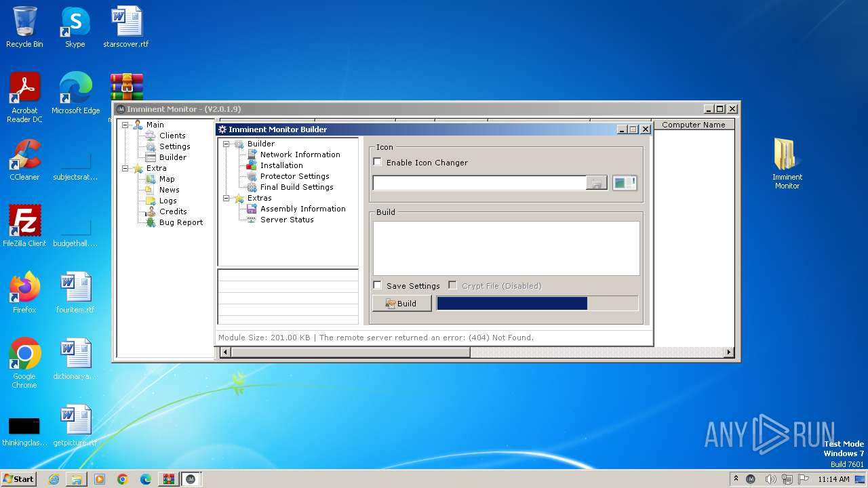Select Protector Settings label

[x=294, y=176]
